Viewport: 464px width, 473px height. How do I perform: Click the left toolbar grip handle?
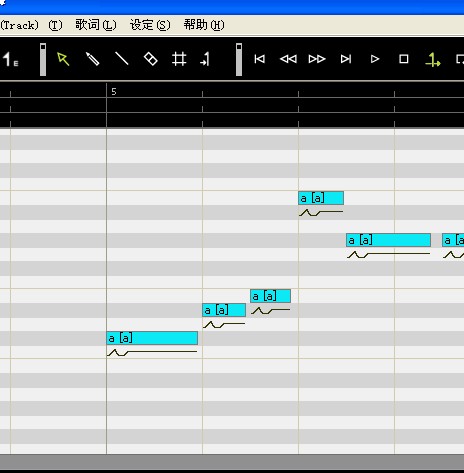[43, 59]
